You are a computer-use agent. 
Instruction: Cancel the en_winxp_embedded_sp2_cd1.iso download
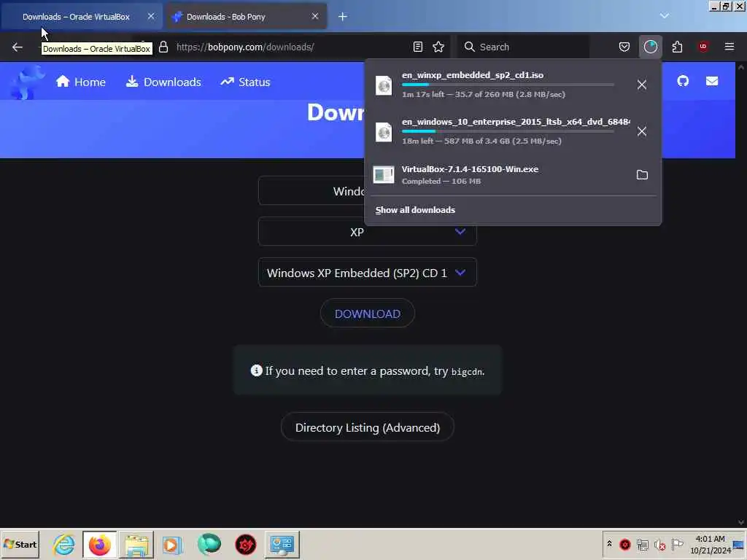coord(642,85)
